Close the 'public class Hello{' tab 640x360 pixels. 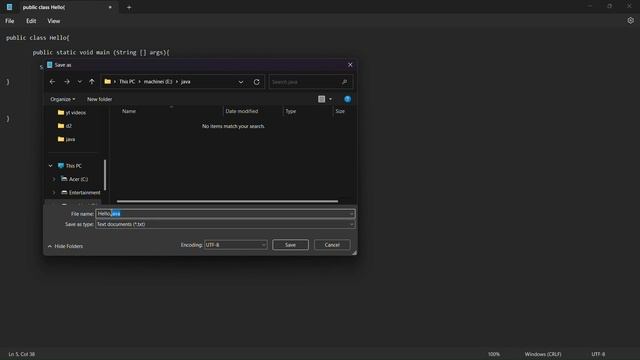coord(110,7)
